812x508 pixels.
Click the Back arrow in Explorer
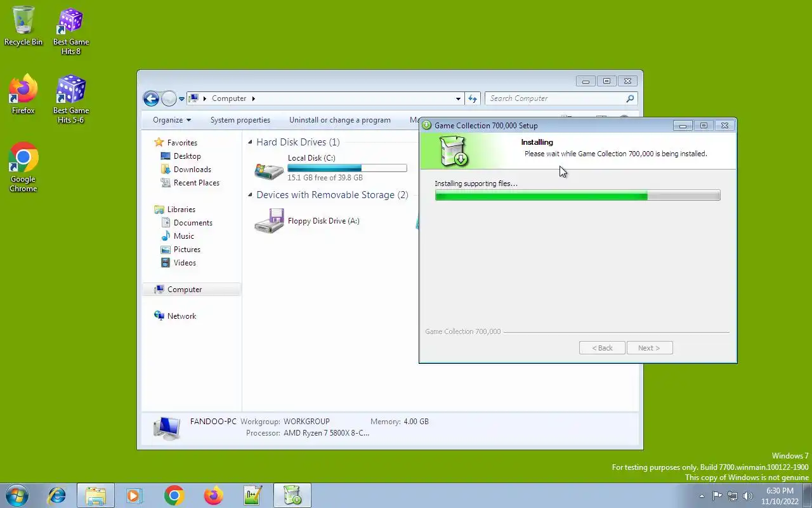(x=151, y=98)
